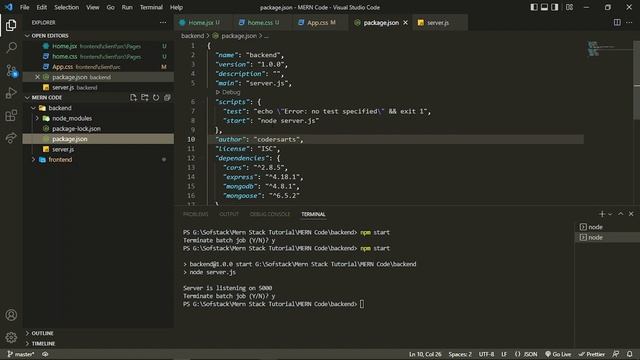Open the Source Control view
Viewport: 640px width, 360px height.
[x=11, y=70]
